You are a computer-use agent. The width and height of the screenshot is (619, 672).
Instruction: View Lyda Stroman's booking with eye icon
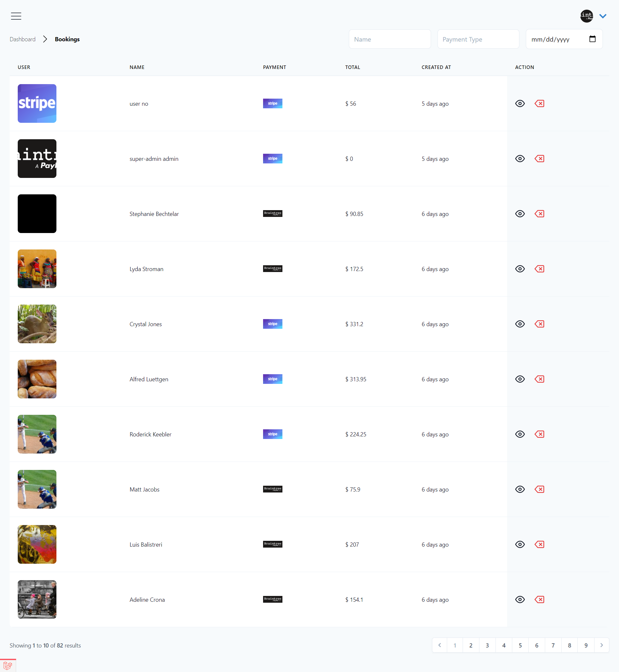[x=519, y=269]
